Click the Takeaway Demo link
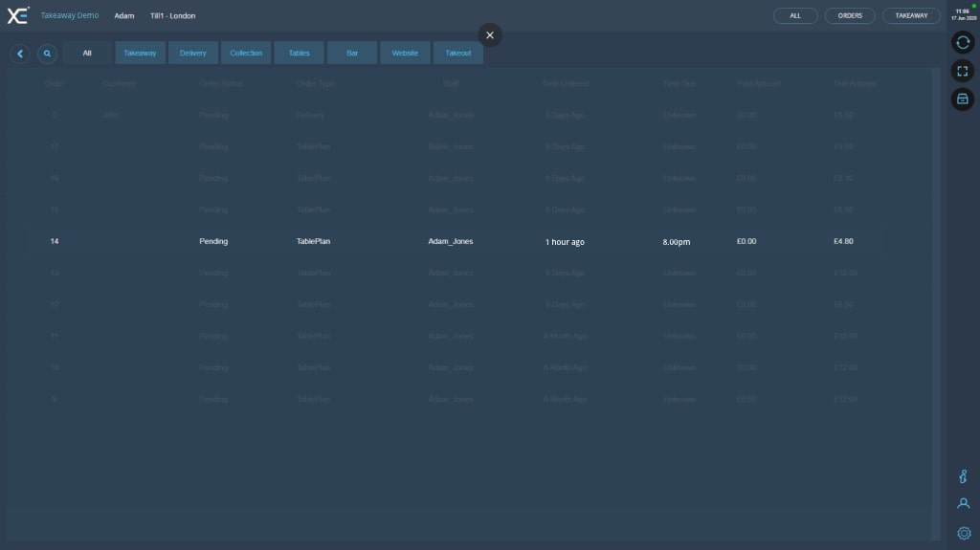Screen dimensions: 980x550 click(69, 15)
